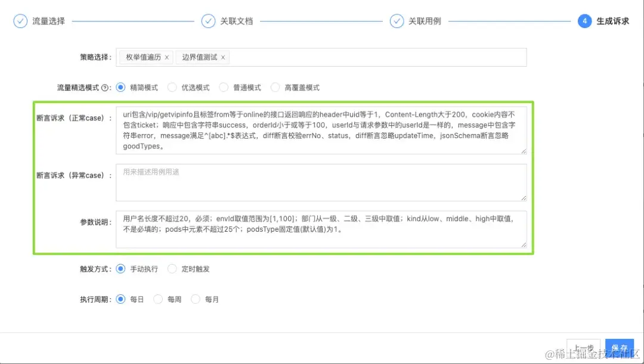Remove the 枚举值遍历 strategy tag
The width and height of the screenshot is (644, 364).
point(167,57)
